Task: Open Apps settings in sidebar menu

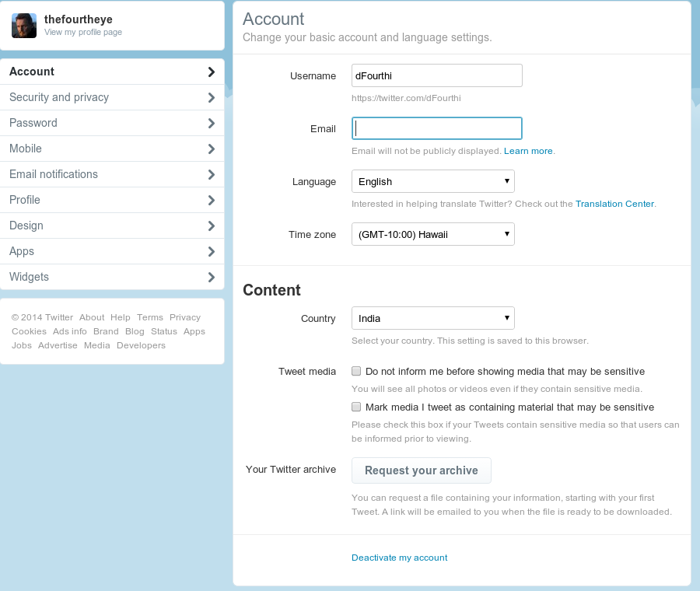Action: click(112, 251)
